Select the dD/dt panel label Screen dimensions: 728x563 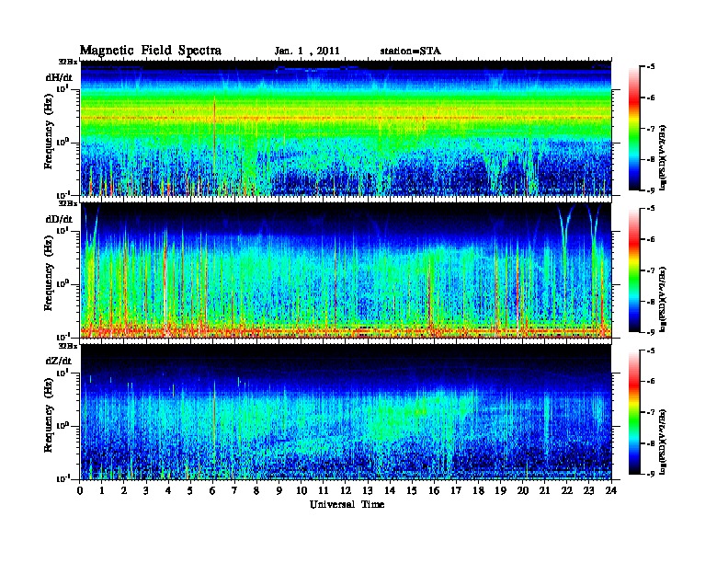59,219
